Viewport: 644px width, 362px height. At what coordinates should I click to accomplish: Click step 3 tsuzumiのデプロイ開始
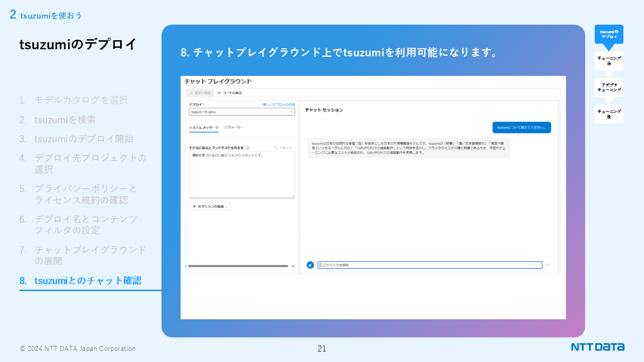point(76,139)
